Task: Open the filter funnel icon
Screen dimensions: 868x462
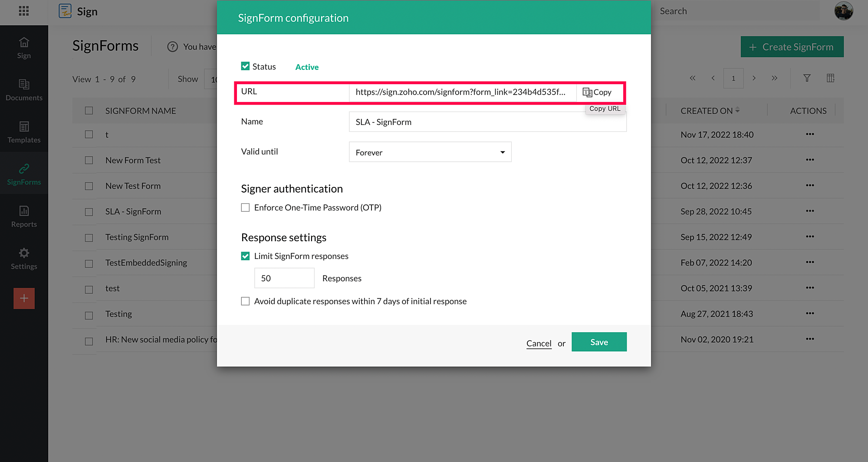Action: (807, 78)
